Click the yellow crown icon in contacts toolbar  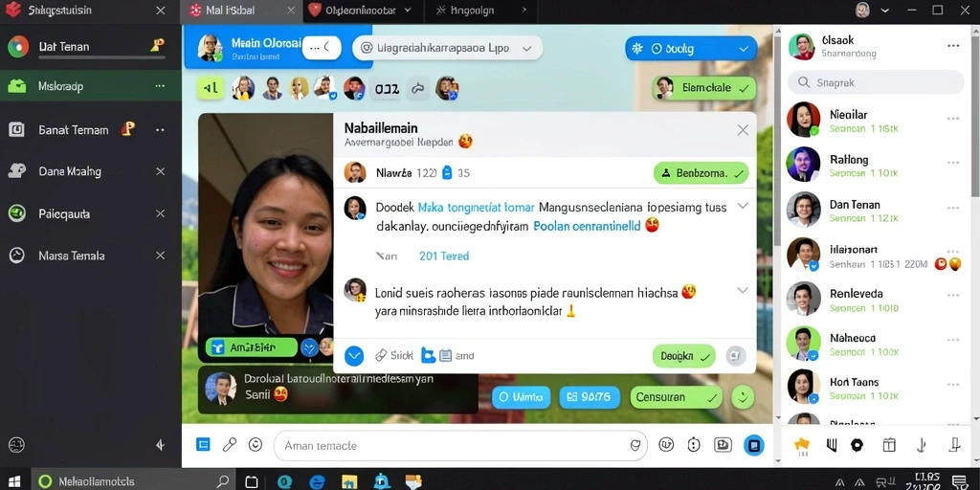click(x=801, y=444)
